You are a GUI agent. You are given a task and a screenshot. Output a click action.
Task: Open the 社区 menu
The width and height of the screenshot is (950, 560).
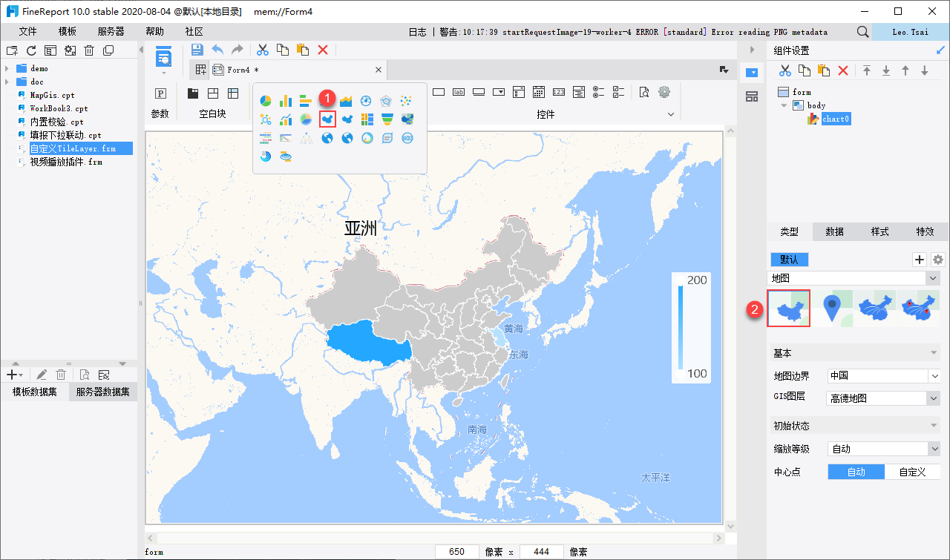pyautogui.click(x=194, y=32)
